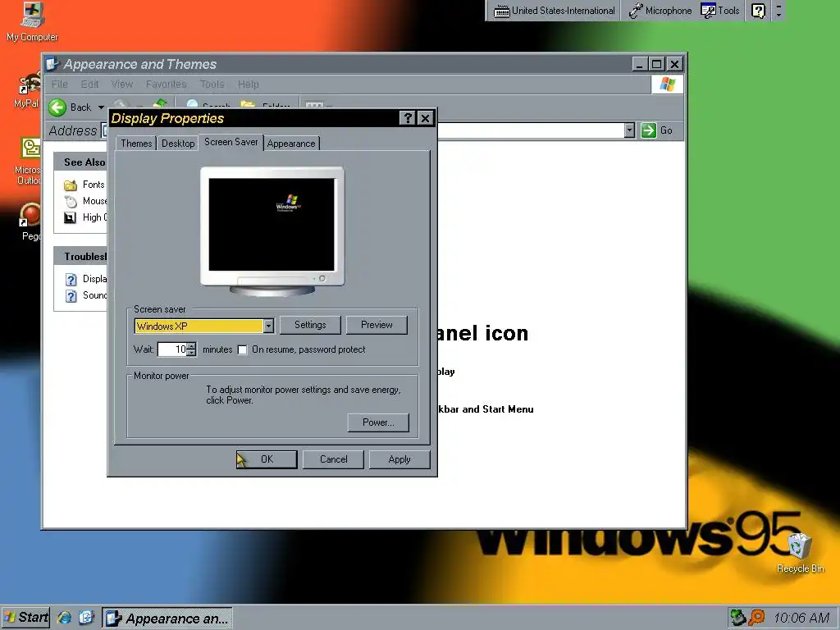Click the Tools icon in language bar

point(708,11)
